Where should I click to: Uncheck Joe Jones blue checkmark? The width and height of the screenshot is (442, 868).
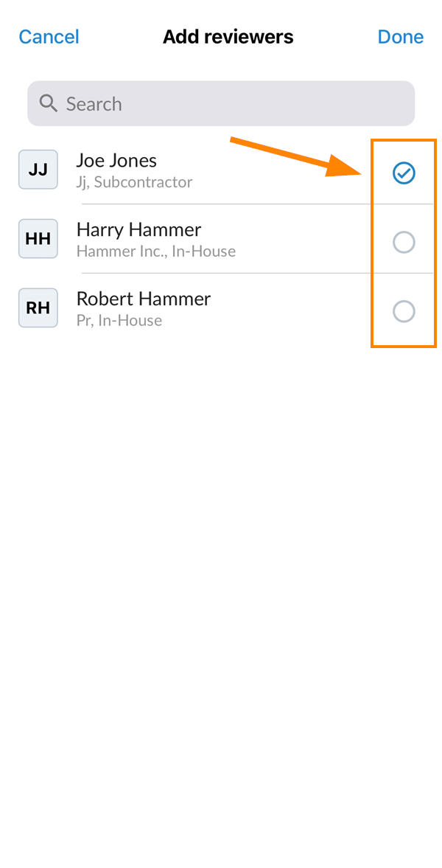pyautogui.click(x=404, y=173)
